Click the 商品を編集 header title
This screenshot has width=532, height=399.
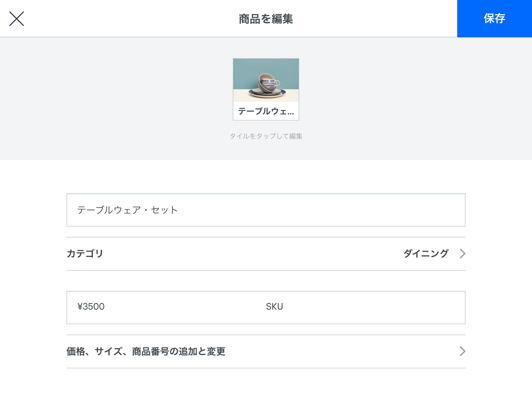[266, 18]
